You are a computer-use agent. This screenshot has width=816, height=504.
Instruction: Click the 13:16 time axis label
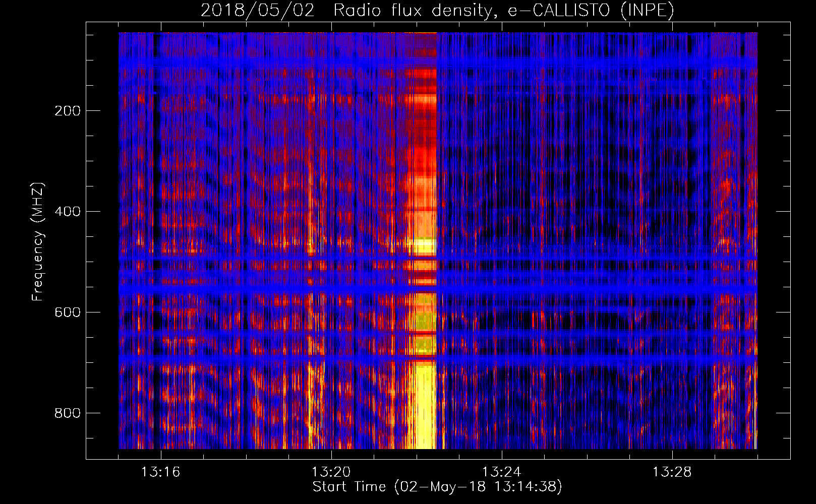[x=160, y=472]
